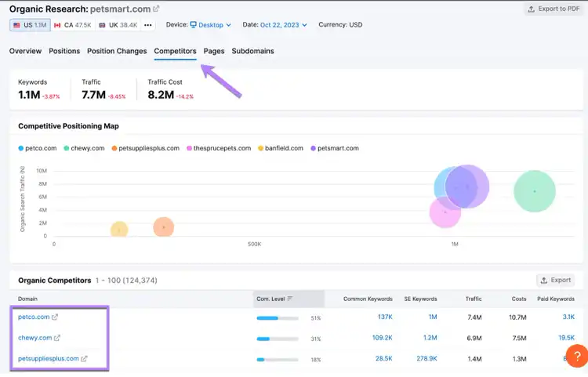This screenshot has height=377, width=588.
Task: Switch to the Subdomains tab
Action: [252, 51]
